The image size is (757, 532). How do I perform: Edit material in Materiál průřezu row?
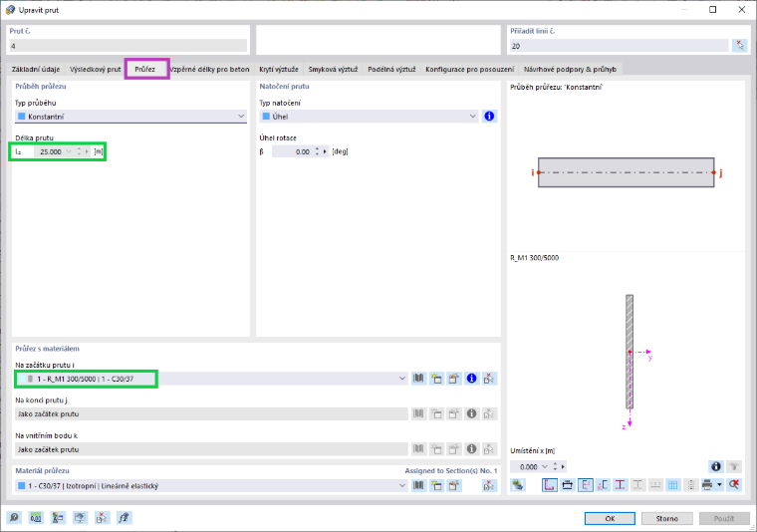(x=454, y=485)
